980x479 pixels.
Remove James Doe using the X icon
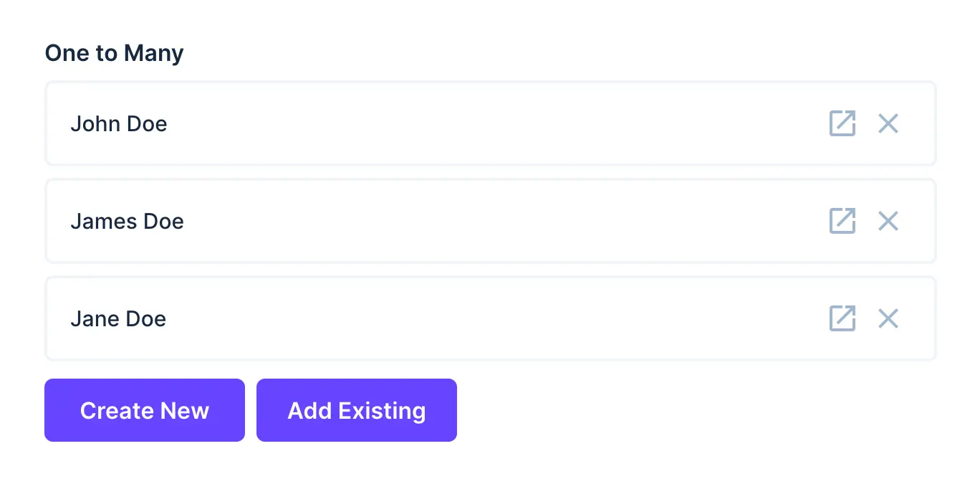888,221
